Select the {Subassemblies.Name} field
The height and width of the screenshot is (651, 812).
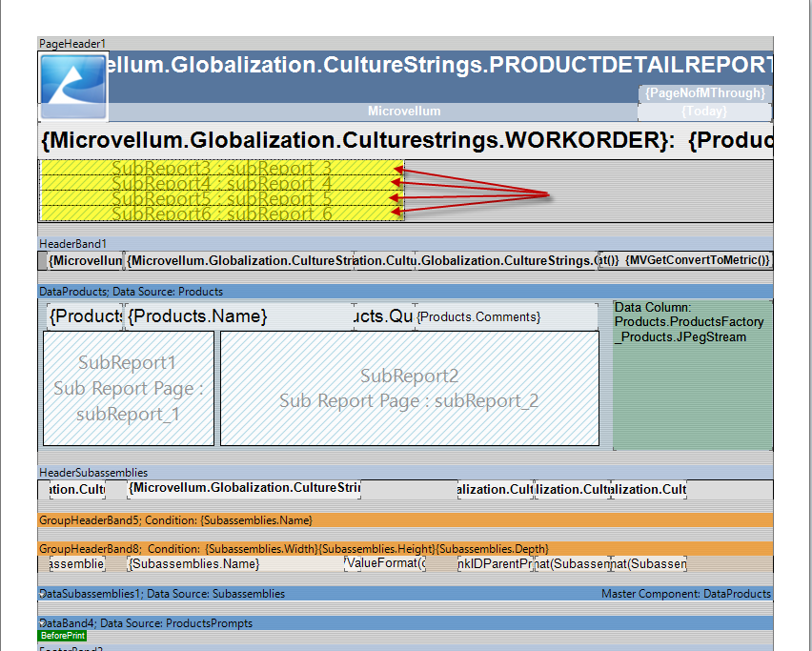(x=236, y=563)
